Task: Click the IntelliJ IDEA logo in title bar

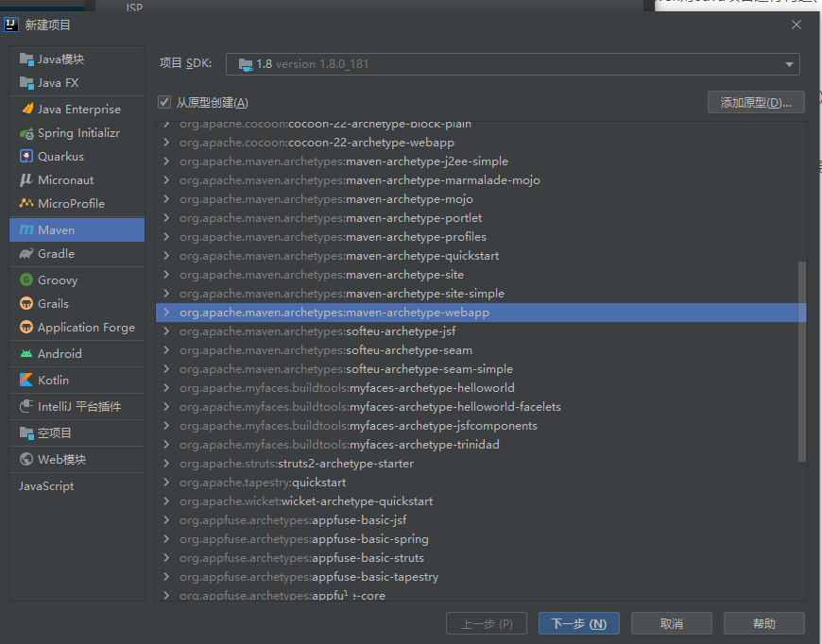Action: pyautogui.click(x=11, y=25)
